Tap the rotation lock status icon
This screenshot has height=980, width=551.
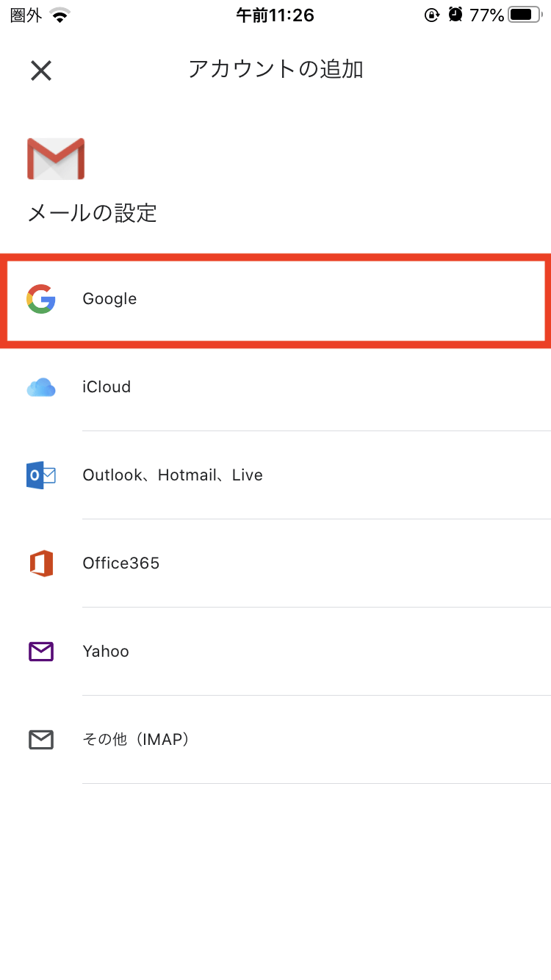432,15
